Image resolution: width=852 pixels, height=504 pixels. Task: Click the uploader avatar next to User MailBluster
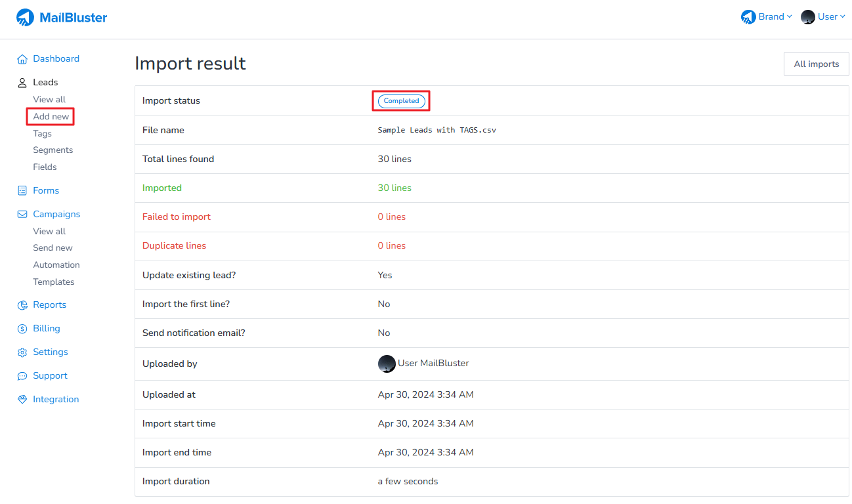(387, 364)
